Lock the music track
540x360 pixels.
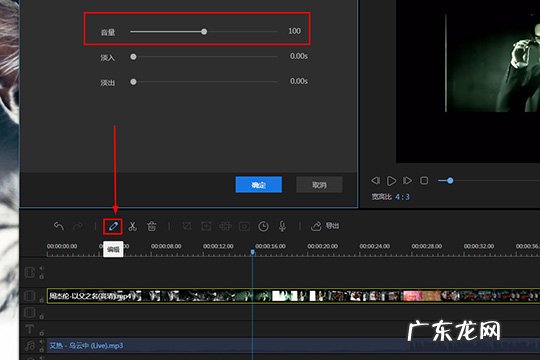41,349
